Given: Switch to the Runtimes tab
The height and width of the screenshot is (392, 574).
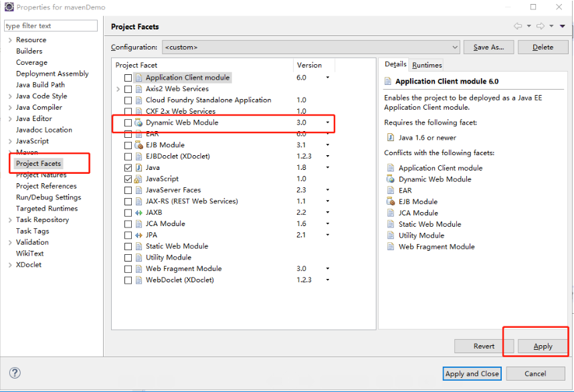Looking at the screenshot, I should tap(427, 65).
